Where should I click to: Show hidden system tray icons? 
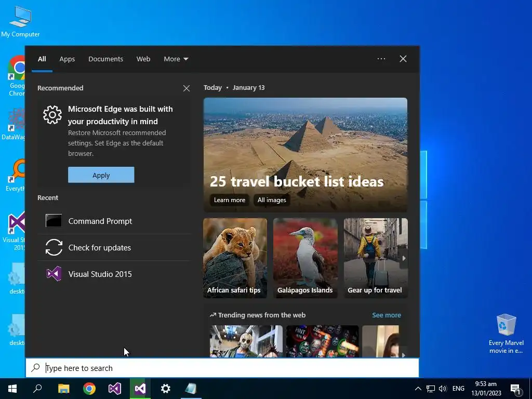point(418,389)
